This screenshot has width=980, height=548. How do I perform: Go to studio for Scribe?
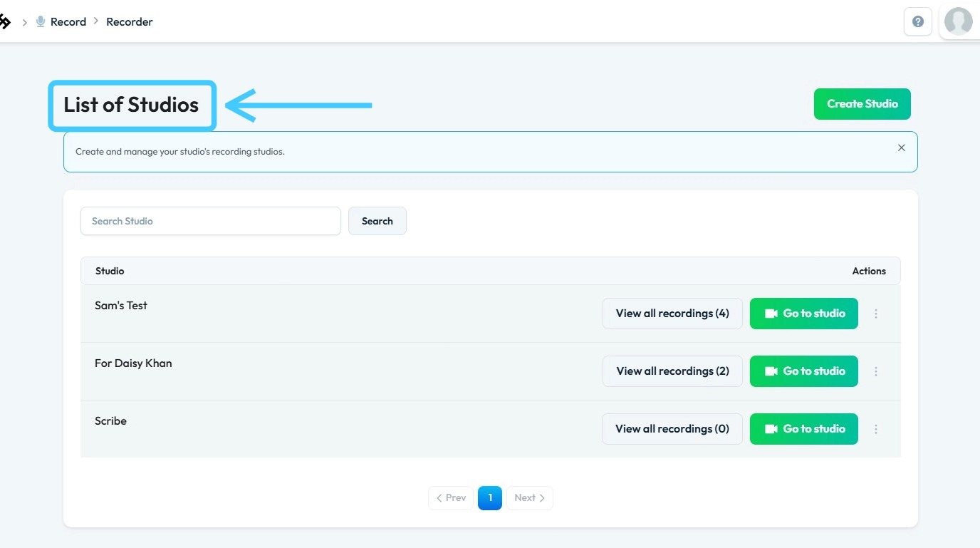coord(803,429)
